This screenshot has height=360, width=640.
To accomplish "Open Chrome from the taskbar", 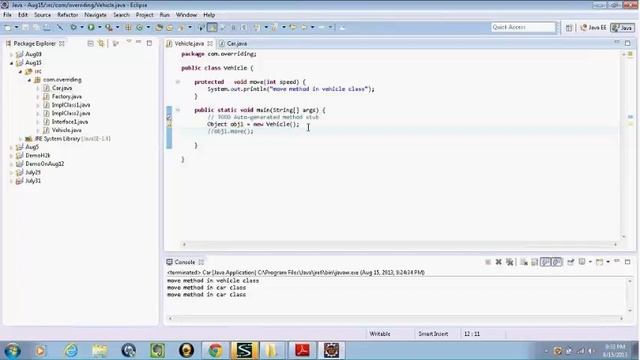I will click(x=216, y=350).
